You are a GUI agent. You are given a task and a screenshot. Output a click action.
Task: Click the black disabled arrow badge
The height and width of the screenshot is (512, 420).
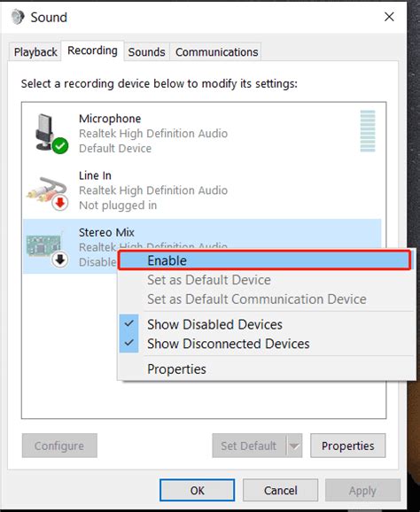tap(59, 260)
